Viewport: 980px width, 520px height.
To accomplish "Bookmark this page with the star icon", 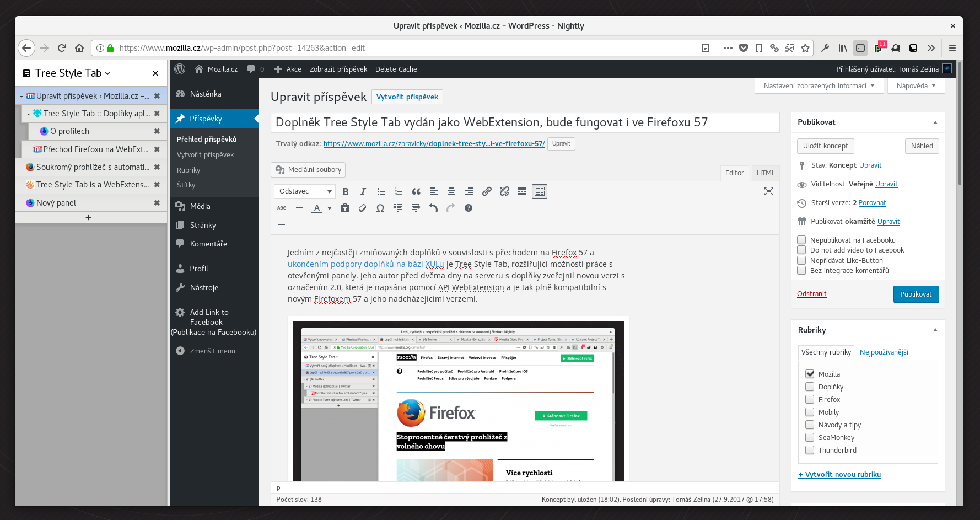I will 805,48.
